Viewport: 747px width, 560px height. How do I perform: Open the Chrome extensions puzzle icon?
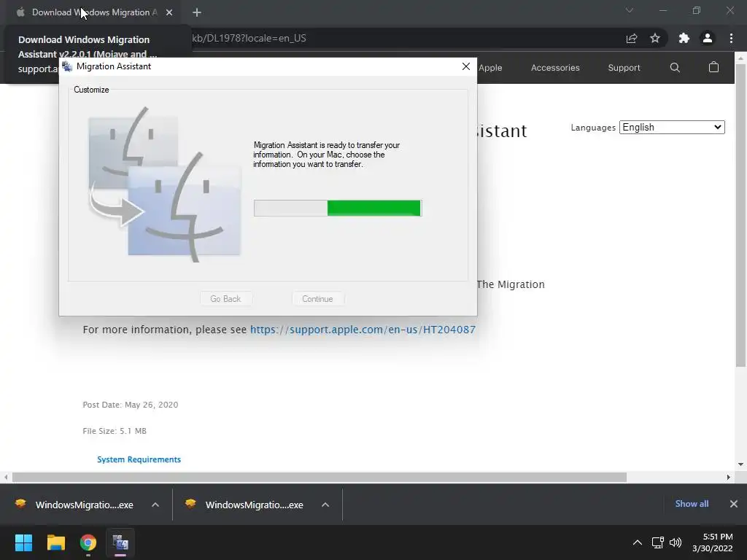pyautogui.click(x=684, y=39)
